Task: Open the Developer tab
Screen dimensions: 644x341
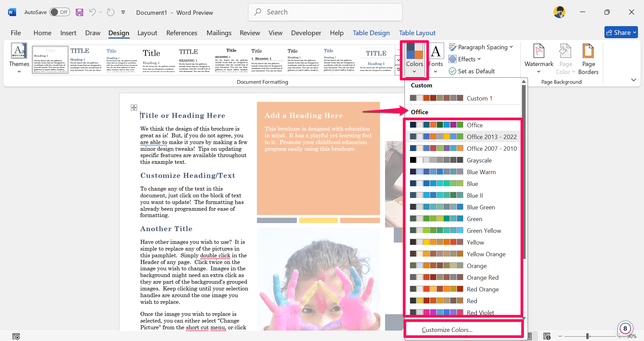Action: point(306,33)
